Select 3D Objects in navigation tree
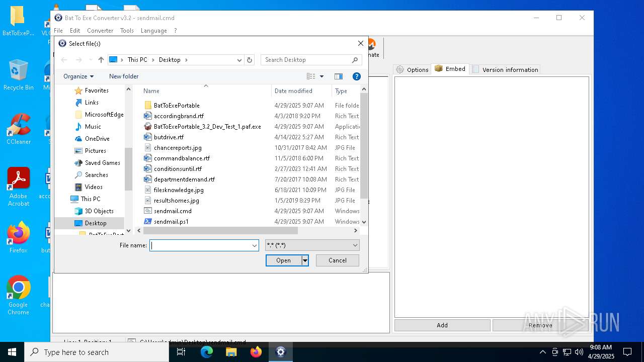The width and height of the screenshot is (644, 362). point(99,211)
